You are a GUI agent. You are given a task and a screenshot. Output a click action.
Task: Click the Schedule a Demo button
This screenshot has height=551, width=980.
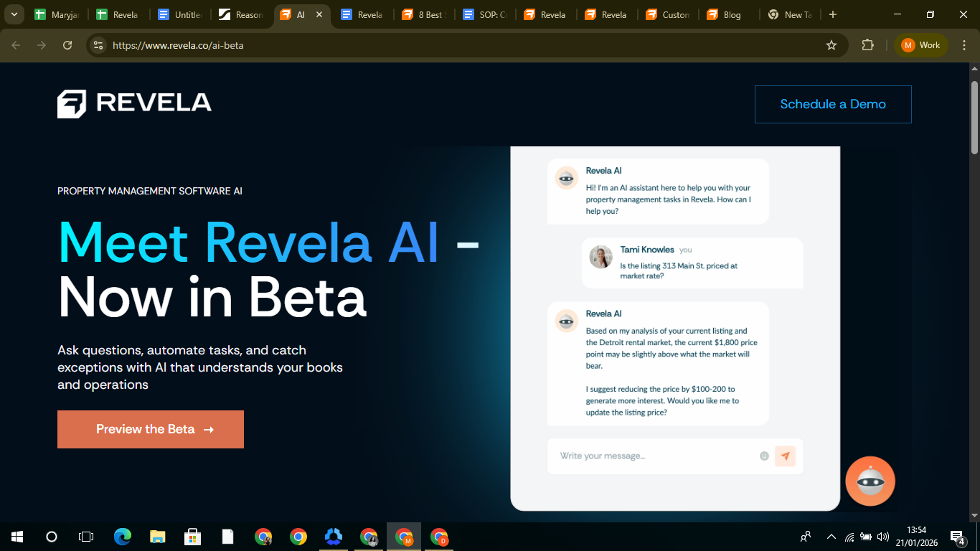tap(833, 104)
